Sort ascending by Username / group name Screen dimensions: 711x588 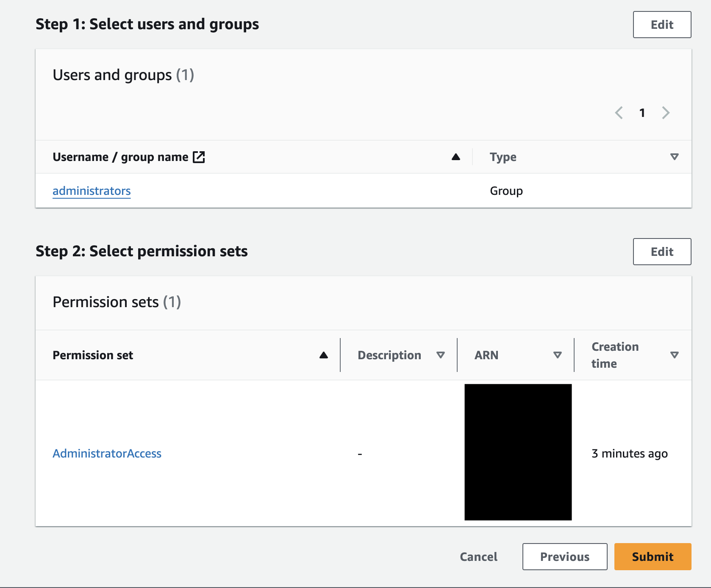click(x=455, y=157)
